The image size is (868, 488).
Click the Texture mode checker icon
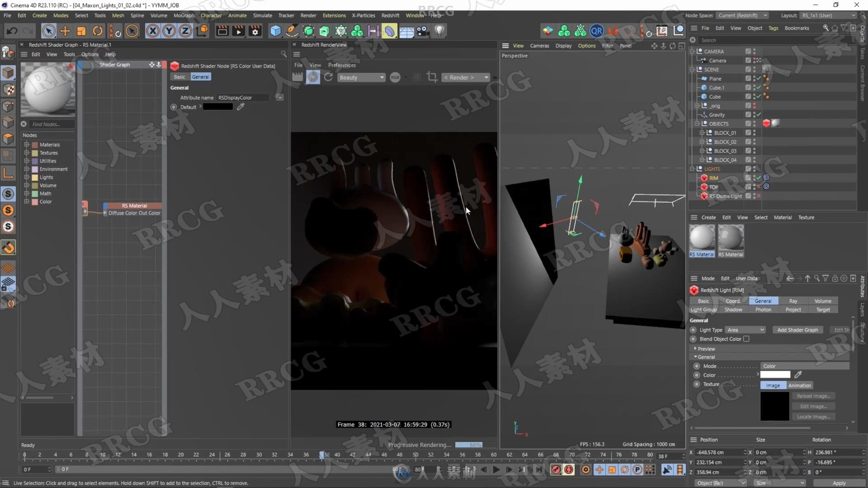point(8,89)
